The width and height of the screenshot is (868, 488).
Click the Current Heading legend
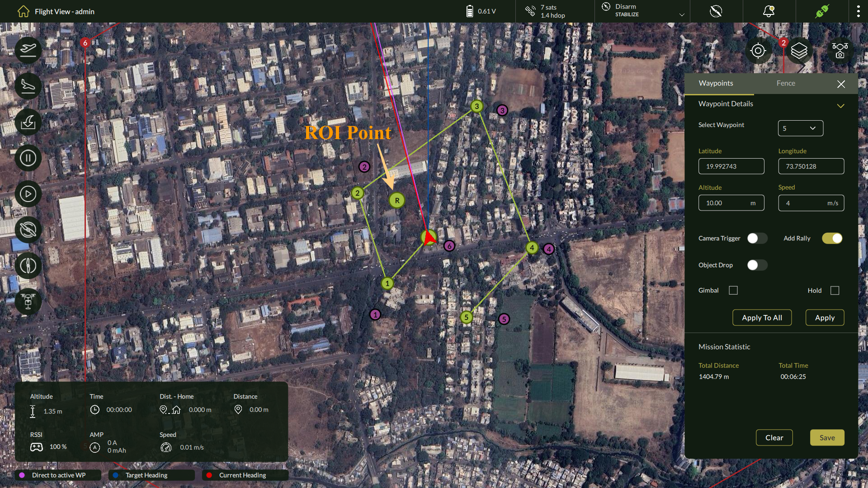point(245,475)
